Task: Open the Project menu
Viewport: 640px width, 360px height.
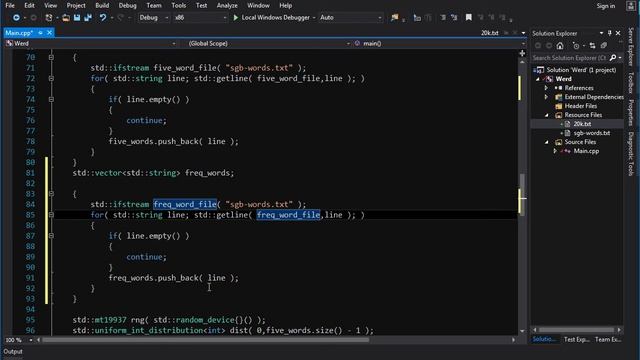Action: click(x=76, y=6)
